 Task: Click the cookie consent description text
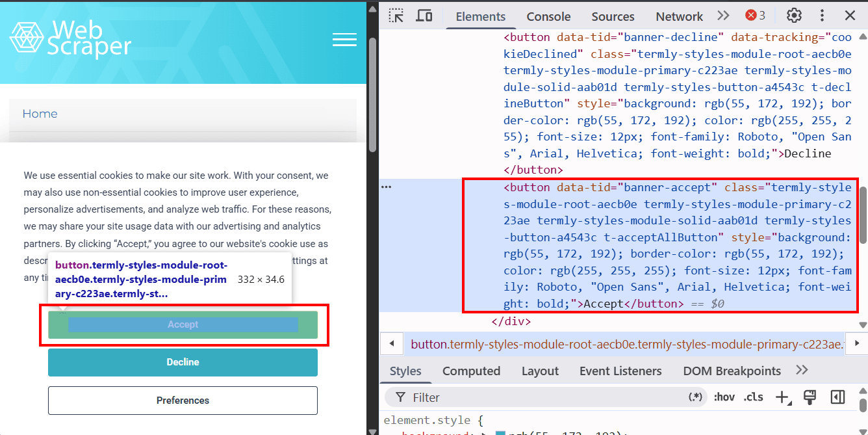177,226
